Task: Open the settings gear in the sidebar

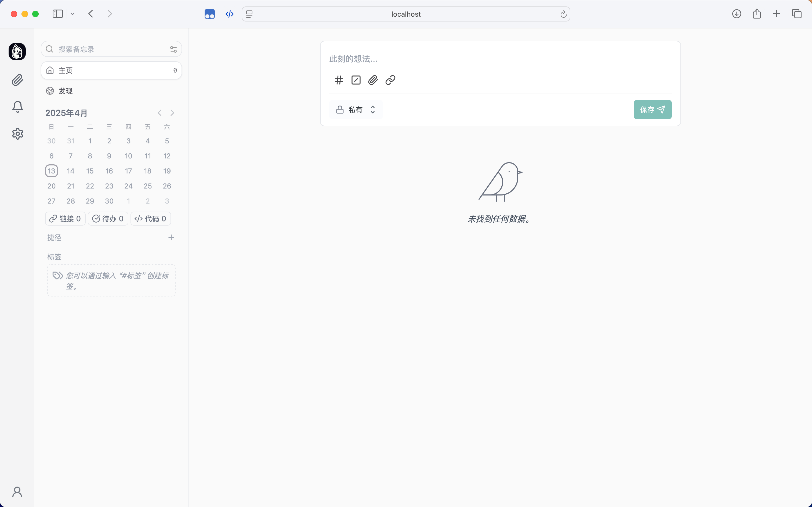Action: tap(17, 134)
